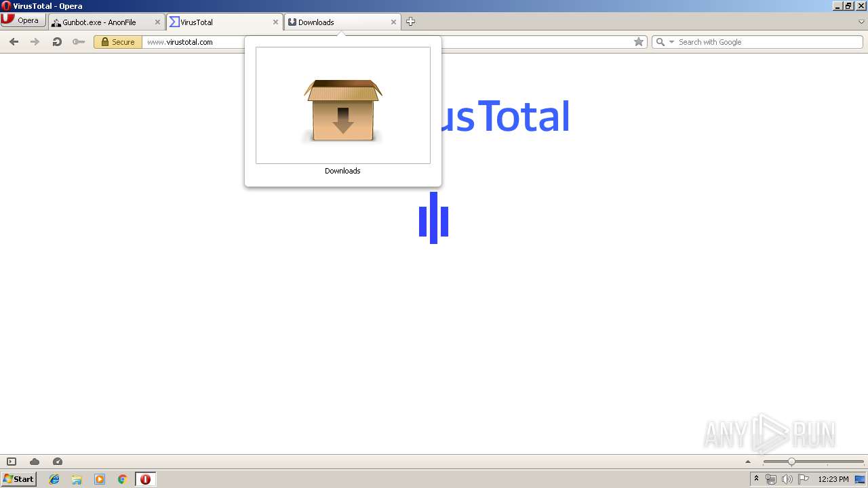Image resolution: width=868 pixels, height=488 pixels.
Task: Show hidden system tray icons
Action: (x=756, y=479)
